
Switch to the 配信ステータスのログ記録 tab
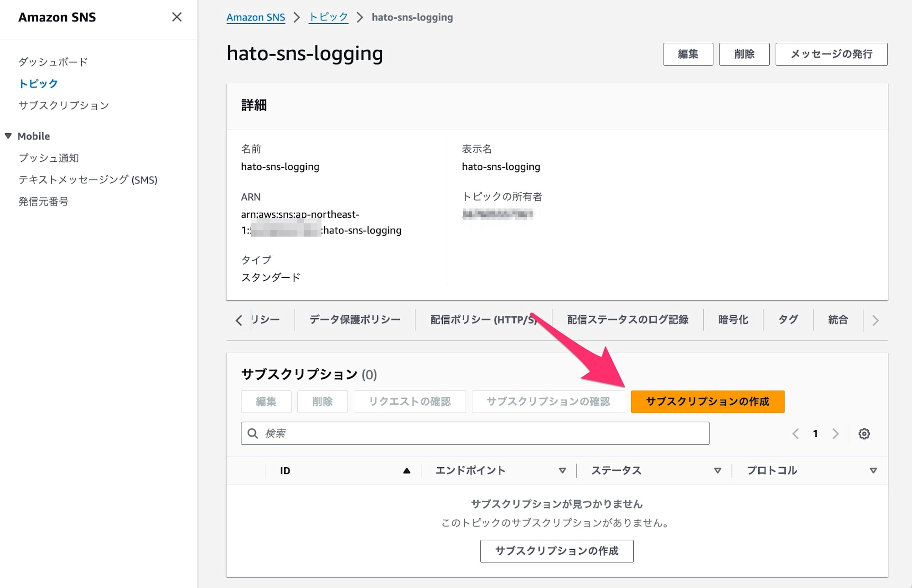pos(627,320)
